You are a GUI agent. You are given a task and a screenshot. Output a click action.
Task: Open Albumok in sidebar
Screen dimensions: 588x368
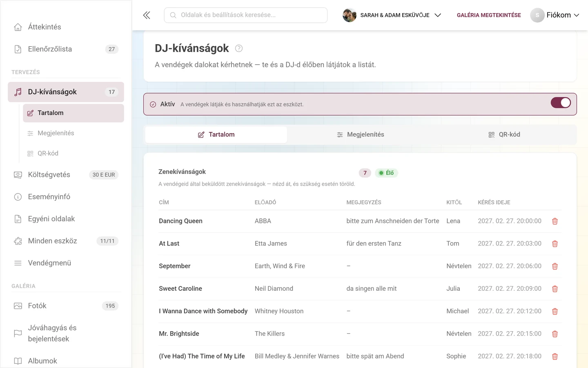tap(66, 361)
